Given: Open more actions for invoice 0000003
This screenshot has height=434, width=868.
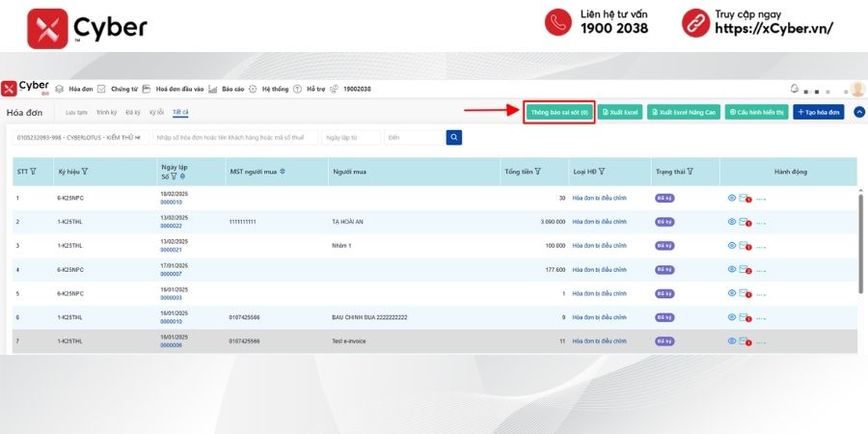Looking at the screenshot, I should click(761, 294).
